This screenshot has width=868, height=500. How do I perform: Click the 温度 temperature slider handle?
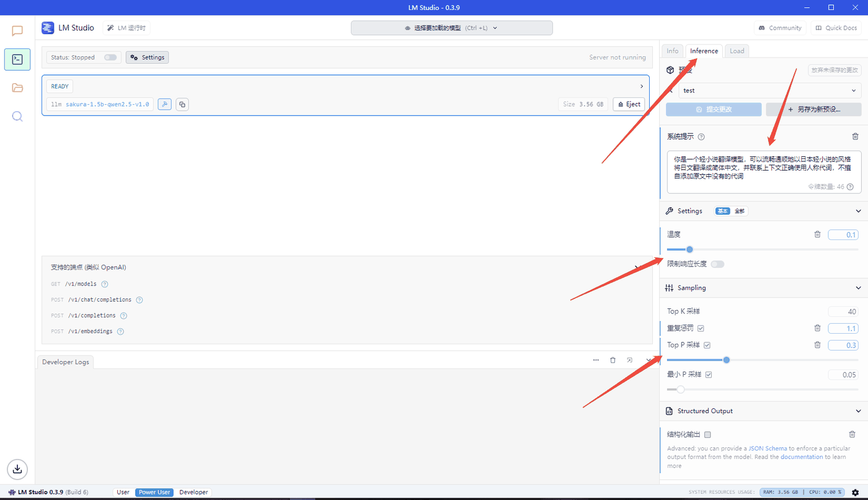click(689, 249)
